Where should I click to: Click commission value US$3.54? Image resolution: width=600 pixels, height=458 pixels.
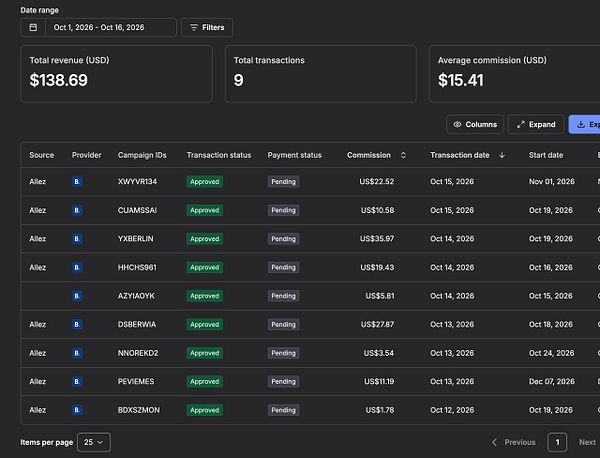click(379, 353)
